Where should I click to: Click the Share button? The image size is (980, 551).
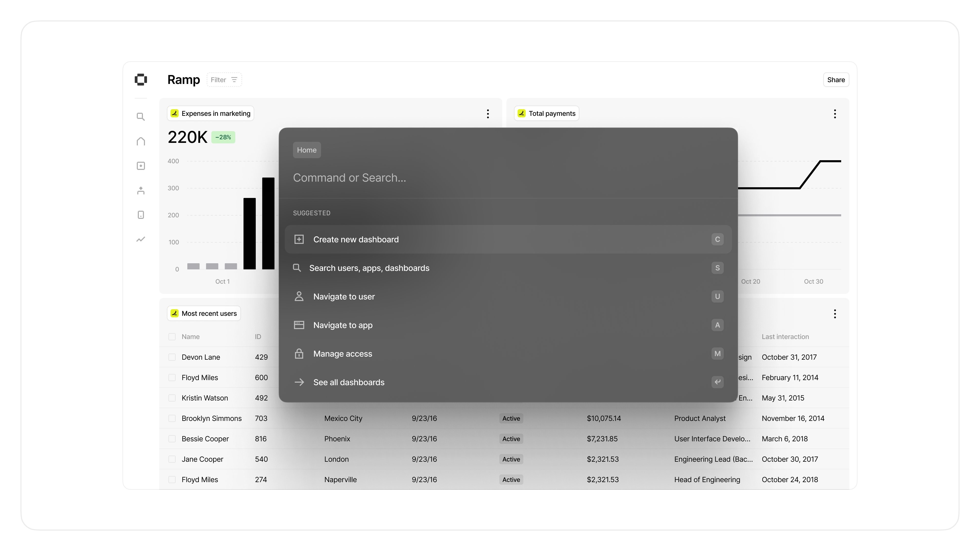tap(836, 80)
